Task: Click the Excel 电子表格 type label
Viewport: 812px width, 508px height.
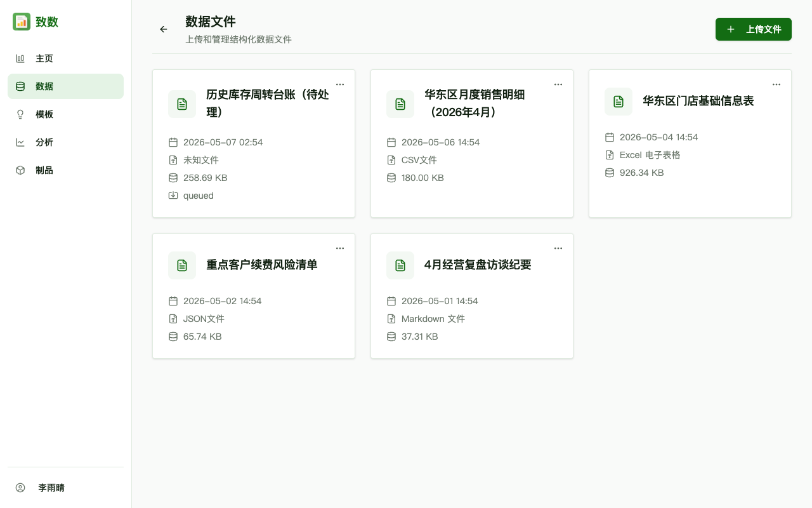Action: [x=650, y=155]
